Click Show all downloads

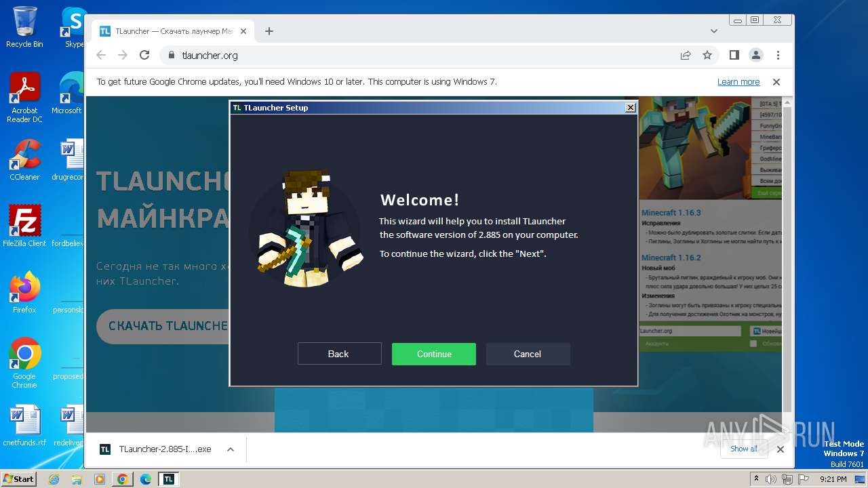(744, 449)
